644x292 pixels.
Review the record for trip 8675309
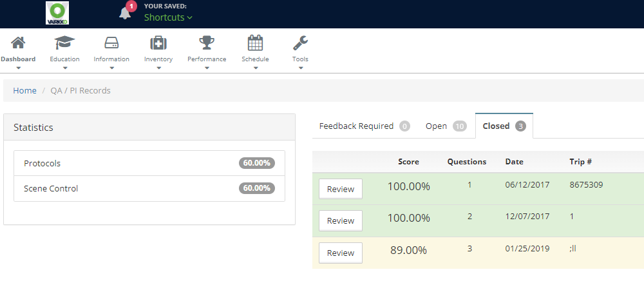click(x=341, y=189)
